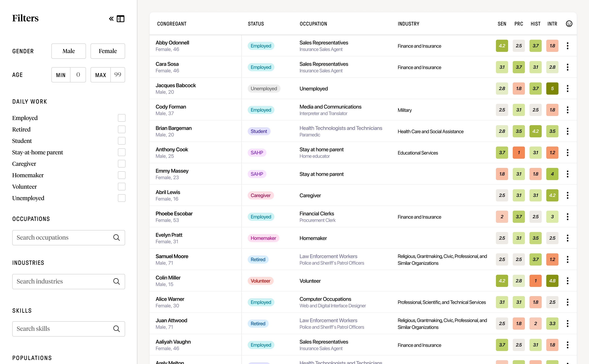Open row menu for Cody Forman
This screenshot has width=589, height=364.
point(568,110)
